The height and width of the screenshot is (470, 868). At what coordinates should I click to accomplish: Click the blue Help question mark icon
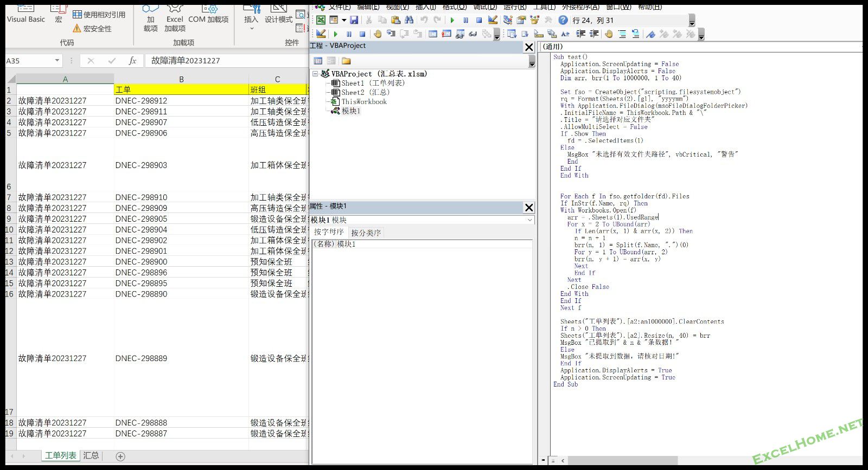pyautogui.click(x=563, y=20)
